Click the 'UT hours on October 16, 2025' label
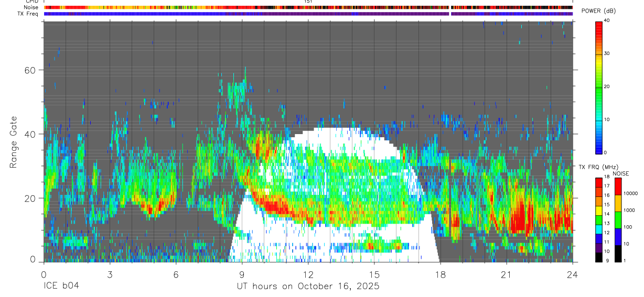 [x=308, y=287]
